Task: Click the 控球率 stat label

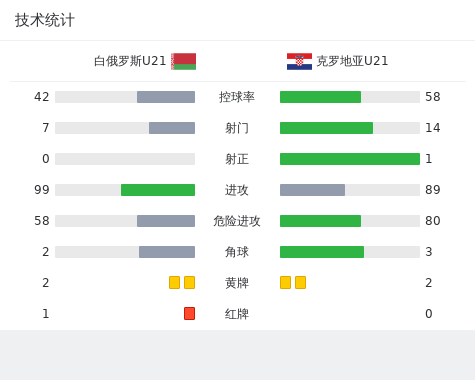Action: pyautogui.click(x=237, y=97)
